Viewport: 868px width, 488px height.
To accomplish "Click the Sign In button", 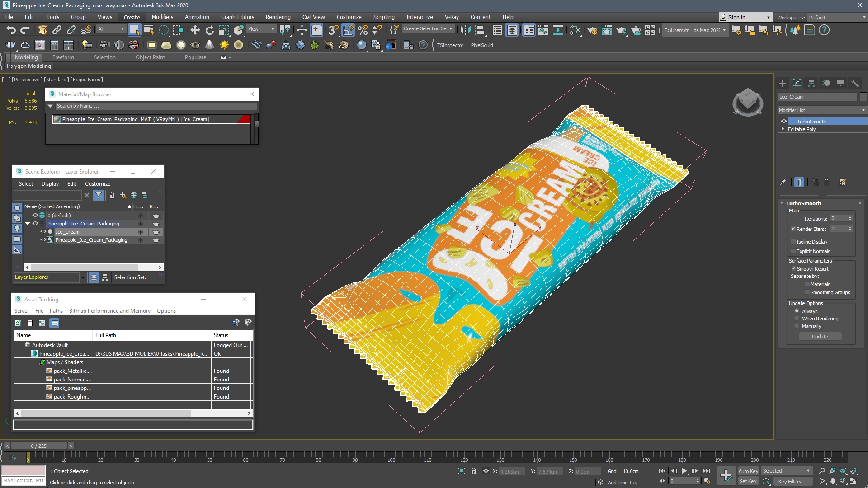I will pyautogui.click(x=745, y=17).
